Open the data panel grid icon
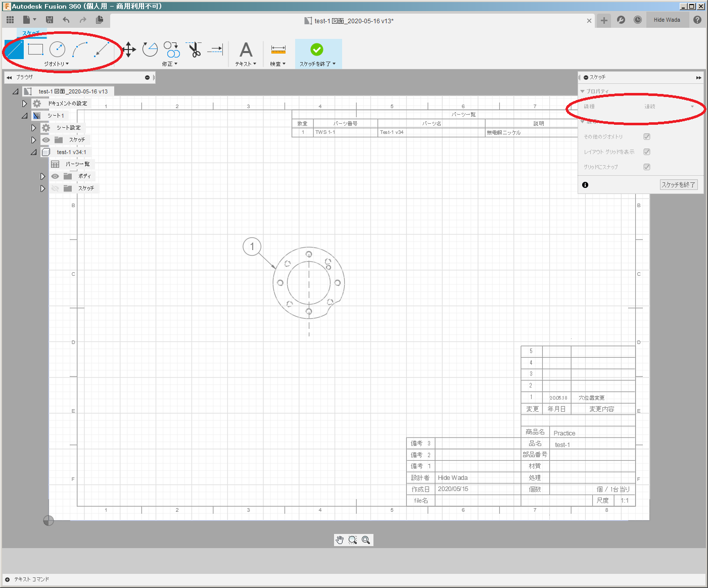Viewport: 708px width, 588px height. [x=10, y=20]
